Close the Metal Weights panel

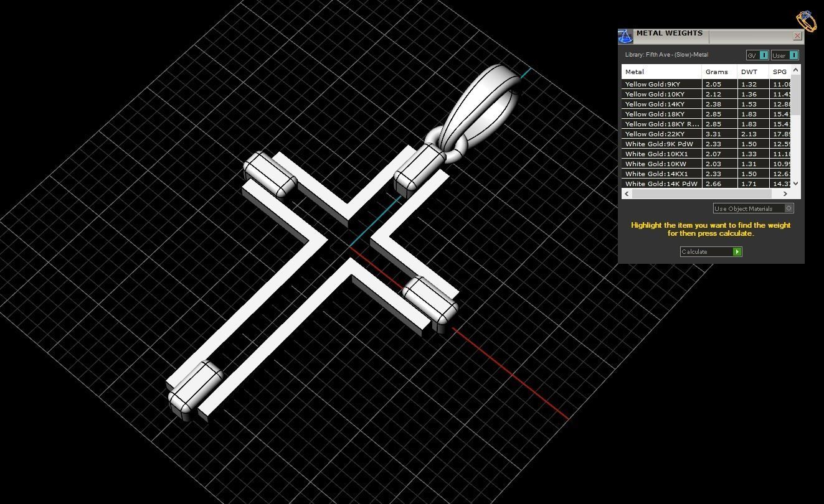coord(797,36)
